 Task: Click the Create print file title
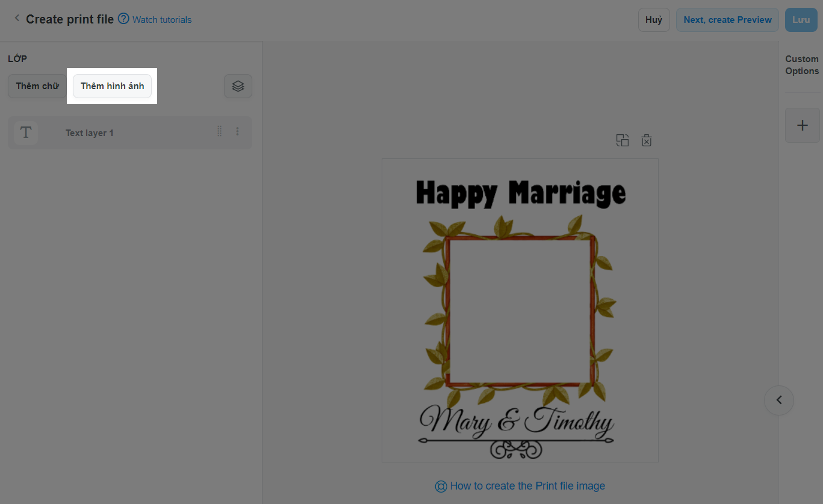coord(70,19)
